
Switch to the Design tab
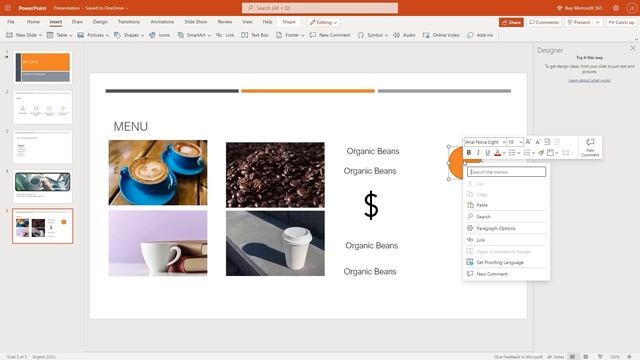100,22
